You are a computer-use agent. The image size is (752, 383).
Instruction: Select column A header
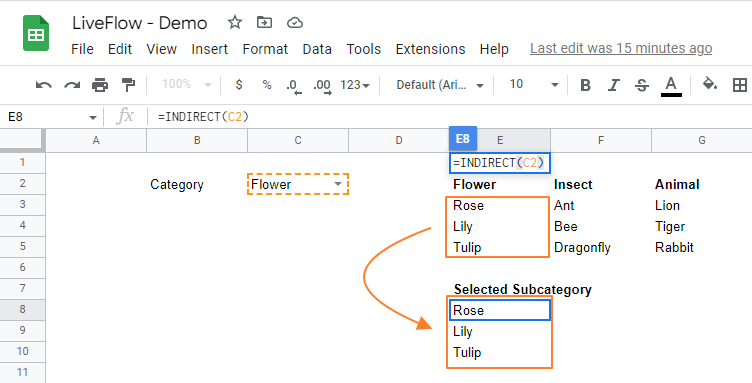[96, 140]
